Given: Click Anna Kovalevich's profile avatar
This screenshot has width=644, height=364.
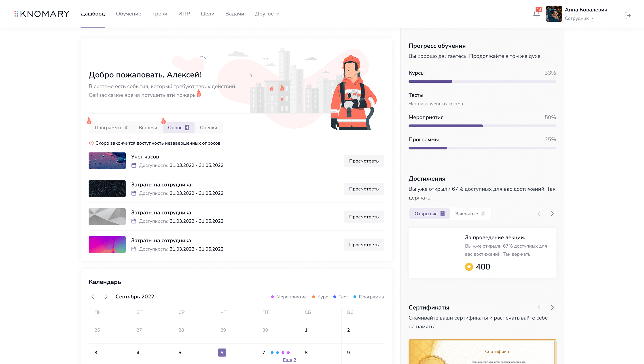Looking at the screenshot, I should tap(554, 14).
